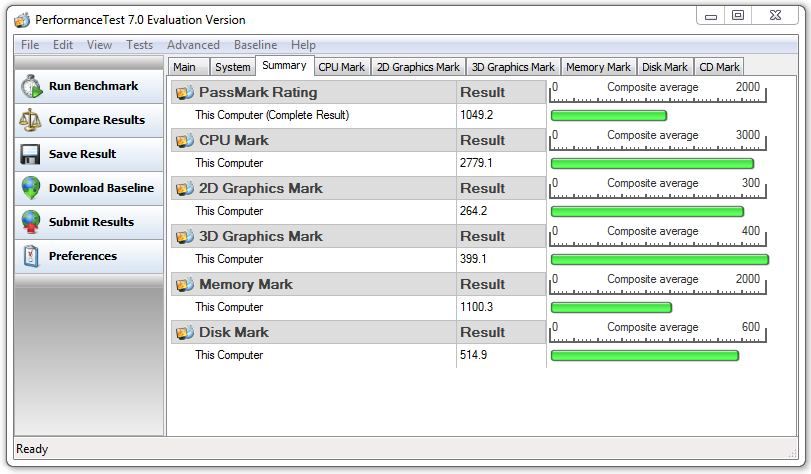Show the Memory Mark tab
The height and width of the screenshot is (474, 811).
pyautogui.click(x=598, y=67)
